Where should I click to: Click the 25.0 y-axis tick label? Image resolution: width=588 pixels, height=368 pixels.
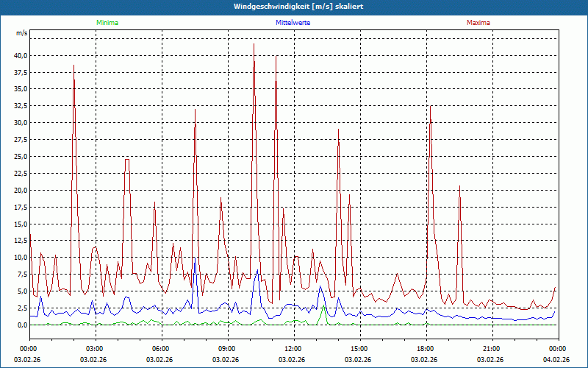(x=19, y=157)
